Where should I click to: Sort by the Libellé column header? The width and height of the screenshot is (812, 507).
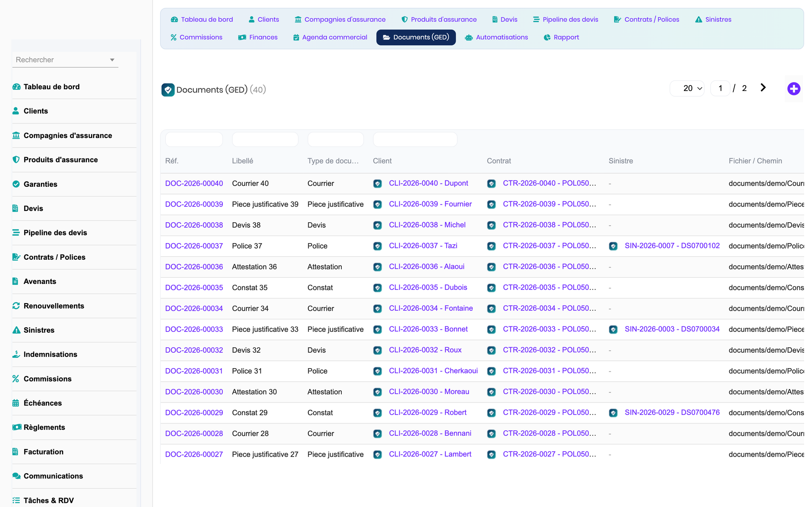pyautogui.click(x=242, y=161)
